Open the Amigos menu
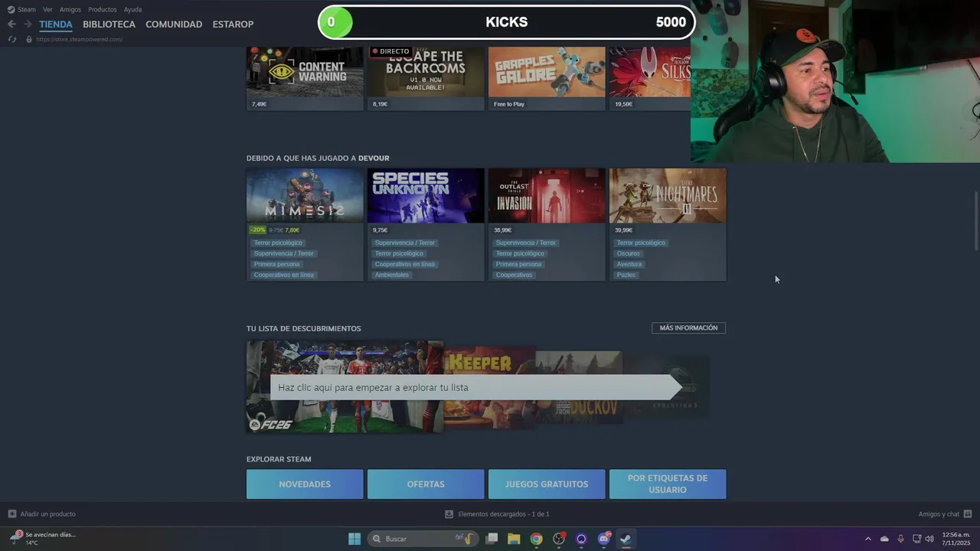Screen dimensions: 980x551 [70, 9]
